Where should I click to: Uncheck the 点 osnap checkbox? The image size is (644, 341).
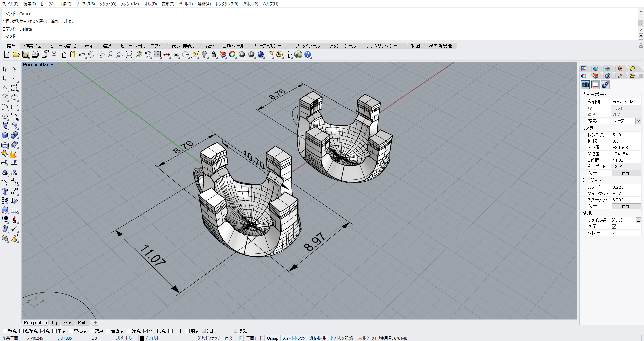[x=42, y=331]
